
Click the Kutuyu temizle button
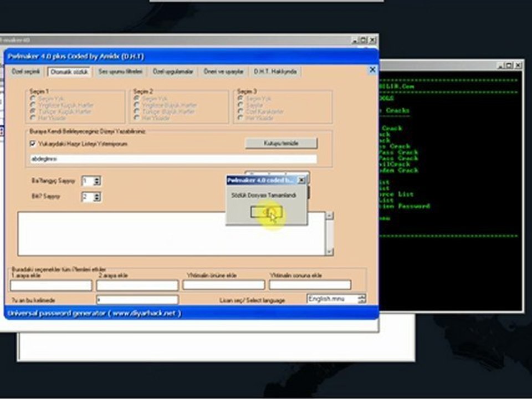282,143
